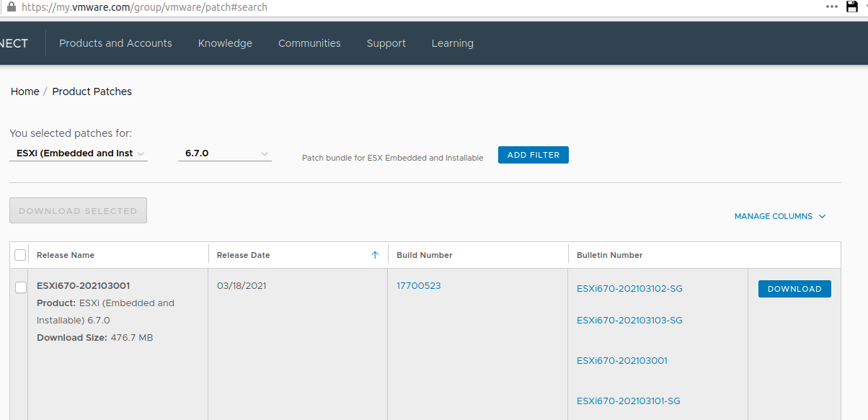
Task: Open build number 17700523 link
Action: pos(419,286)
